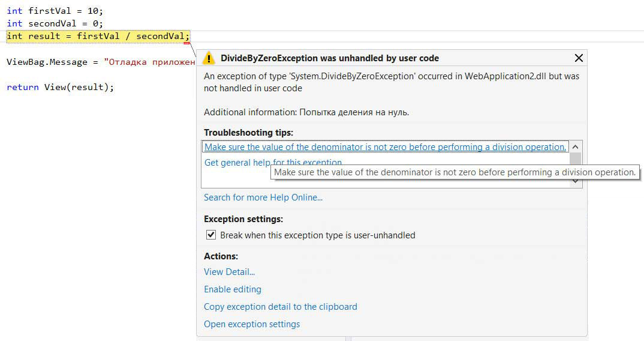Click the yellow warning triangle icon
Screen dimensions: 644x341
click(209, 58)
